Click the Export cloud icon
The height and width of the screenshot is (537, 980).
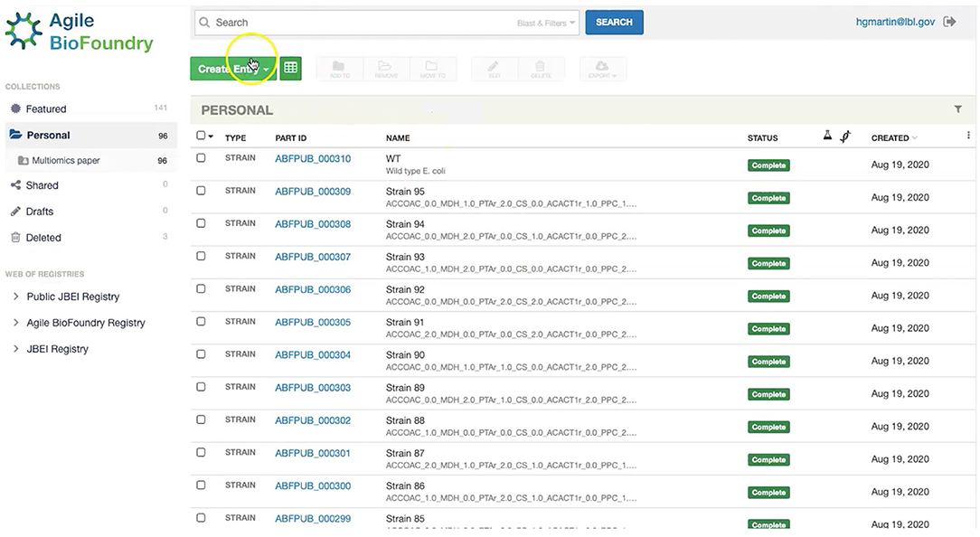pos(602,69)
